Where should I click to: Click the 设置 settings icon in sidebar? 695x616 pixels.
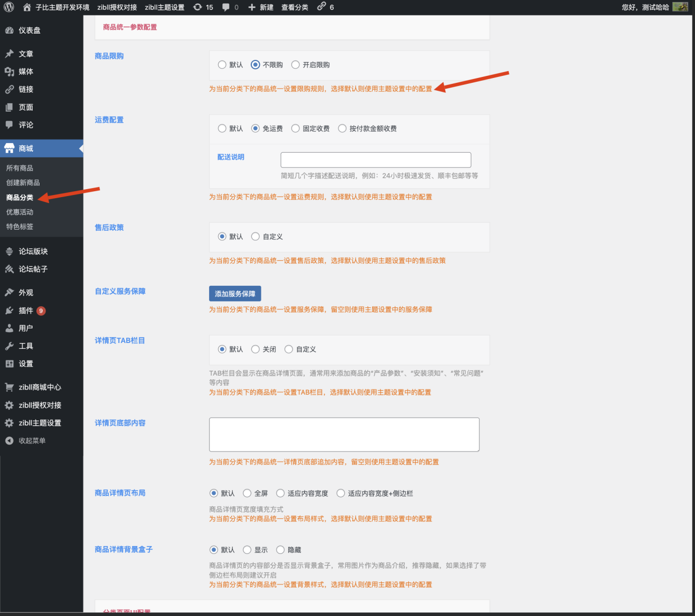tap(9, 364)
